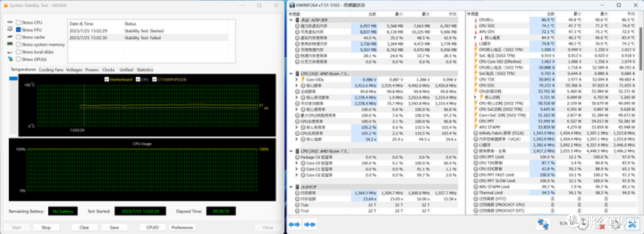Click the RAM icon beside Stress system memory
The height and width of the screenshot is (234, 644).
(x=10, y=45)
